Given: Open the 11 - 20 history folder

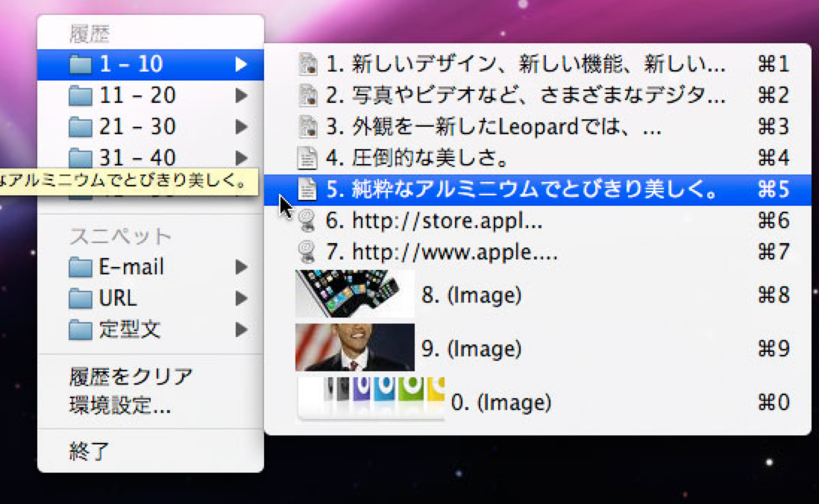Looking at the screenshot, I should 151,95.
